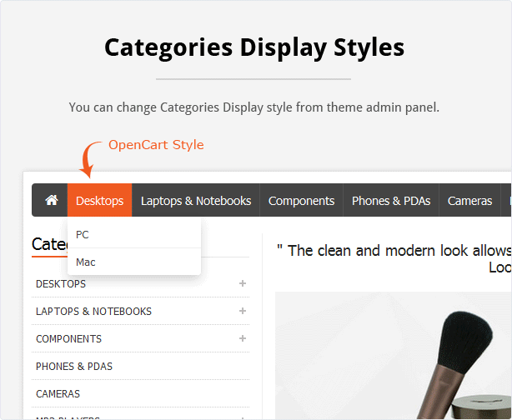Click the orange curved arrow graphic

click(x=90, y=159)
